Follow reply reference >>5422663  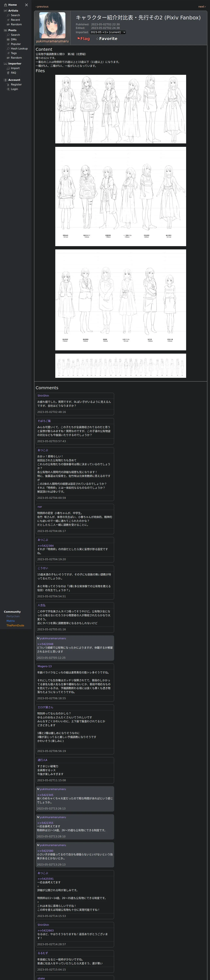[45, 931]
